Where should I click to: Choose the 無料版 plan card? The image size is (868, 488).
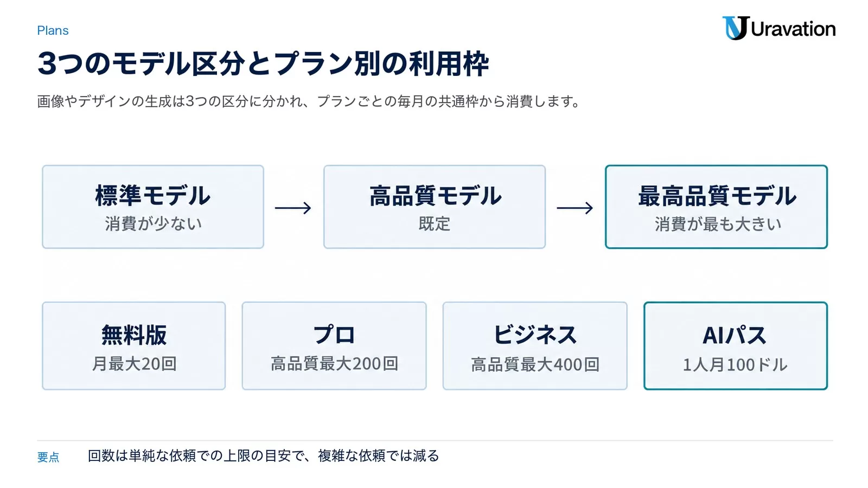point(134,346)
